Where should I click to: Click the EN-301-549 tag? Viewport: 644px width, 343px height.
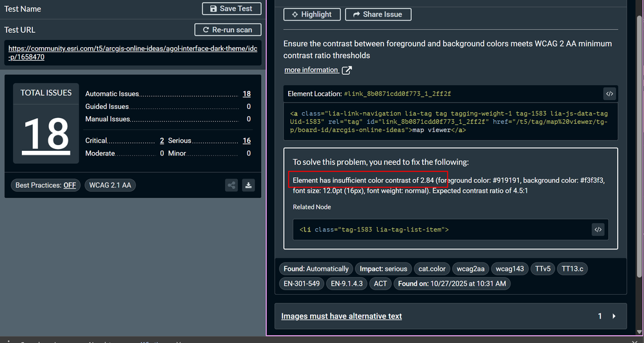[x=302, y=284]
